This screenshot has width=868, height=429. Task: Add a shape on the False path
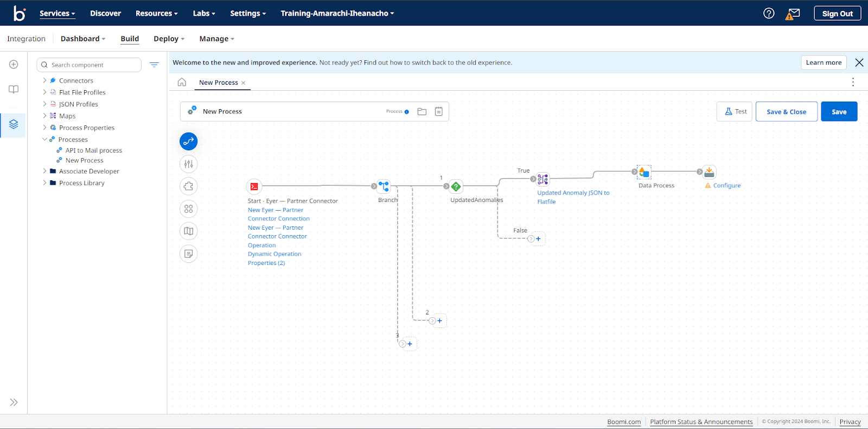pos(538,239)
